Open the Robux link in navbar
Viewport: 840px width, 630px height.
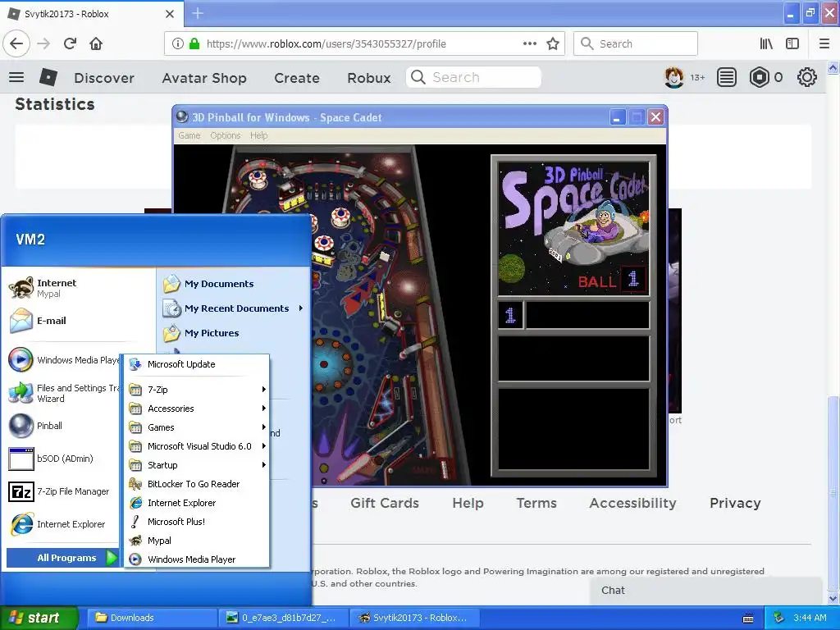tap(368, 78)
